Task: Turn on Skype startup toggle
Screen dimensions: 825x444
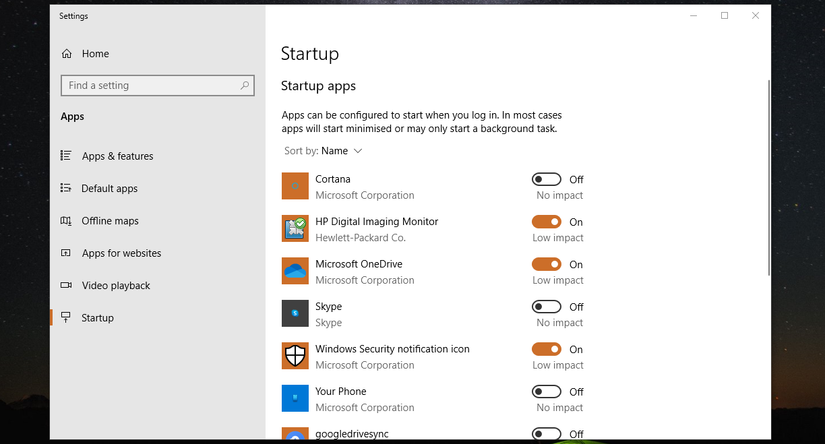Action: (546, 307)
